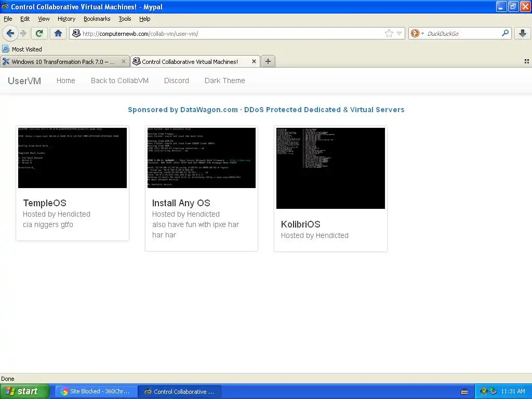532x399 pixels.
Task: Click the 'Done' status bar text
Action: 7,379
